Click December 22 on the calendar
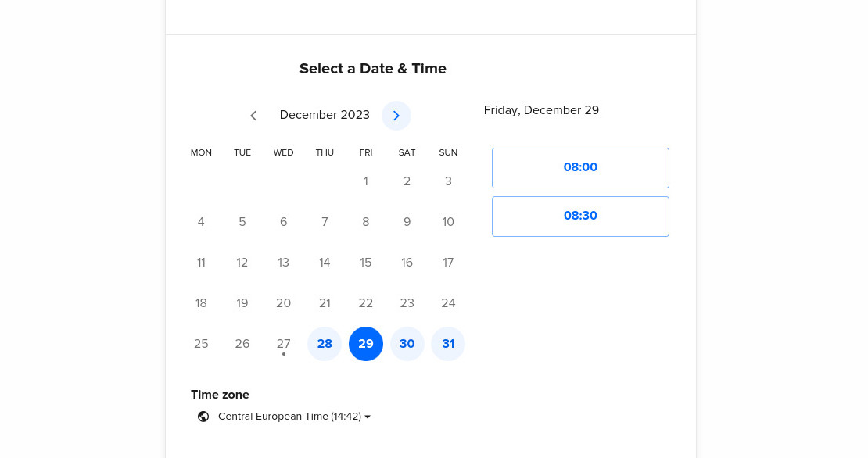Image resolution: width=868 pixels, height=458 pixels. click(366, 303)
